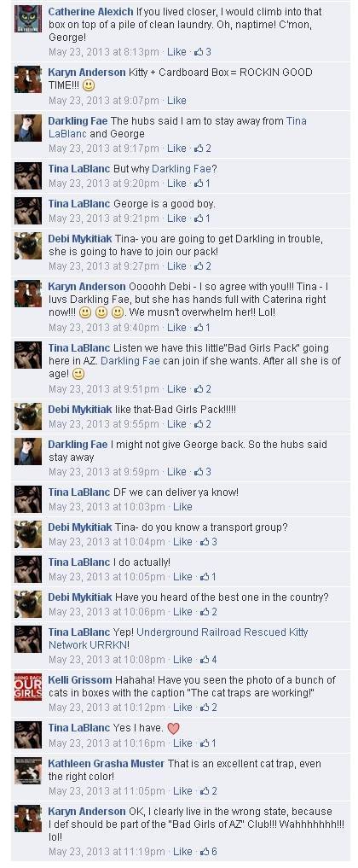The image size is (358, 868).
Task: Like Karyn Anderson's Kitty + Cardboard Box comment
Action: (176, 101)
